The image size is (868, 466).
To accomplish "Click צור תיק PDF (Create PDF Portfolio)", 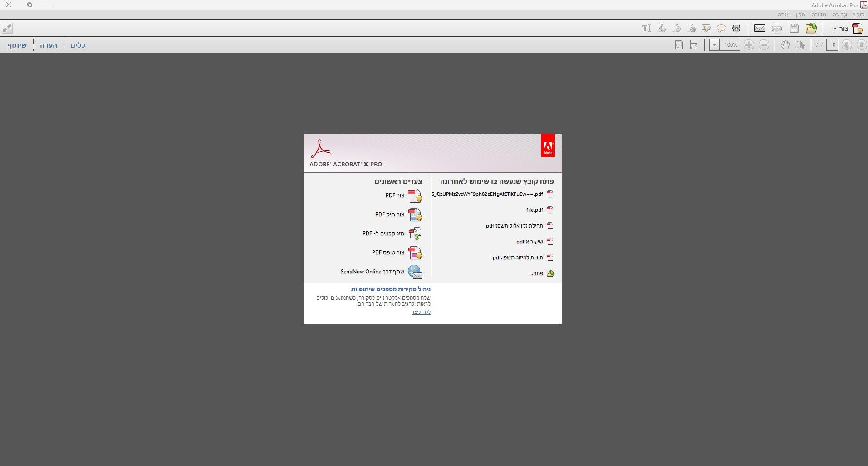I will [399, 214].
